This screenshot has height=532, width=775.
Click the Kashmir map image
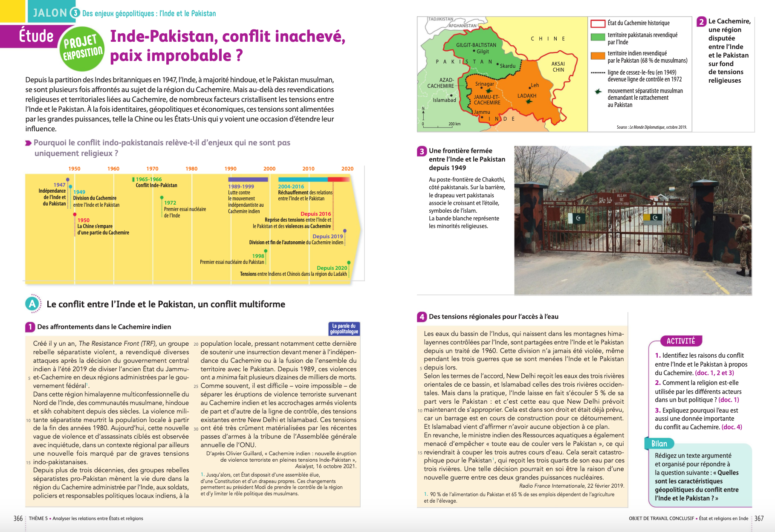point(502,74)
